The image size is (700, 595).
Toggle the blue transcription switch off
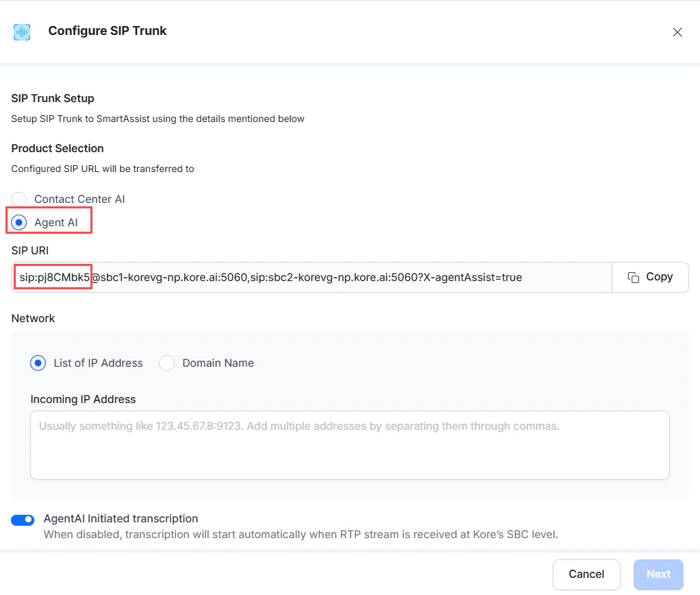(22, 520)
